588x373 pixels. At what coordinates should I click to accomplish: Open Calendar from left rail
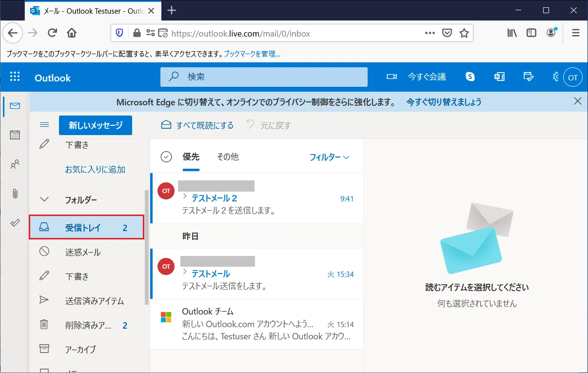(15, 135)
